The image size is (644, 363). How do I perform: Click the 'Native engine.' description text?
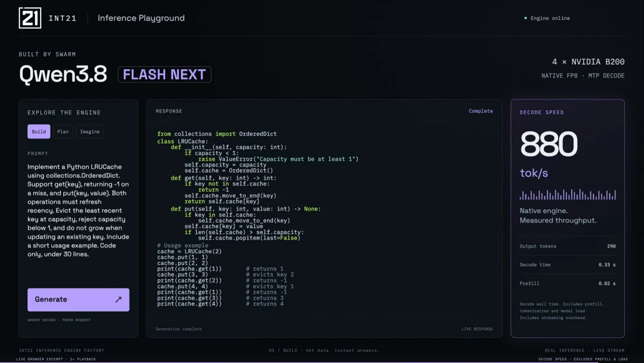(544, 211)
